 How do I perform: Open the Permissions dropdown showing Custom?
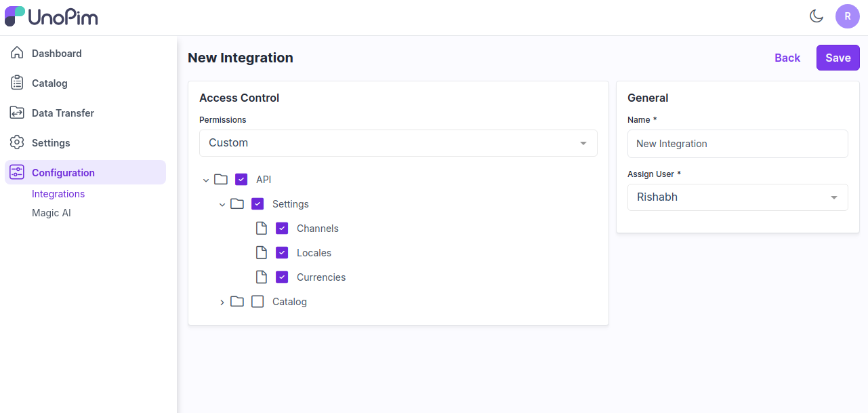pos(398,143)
